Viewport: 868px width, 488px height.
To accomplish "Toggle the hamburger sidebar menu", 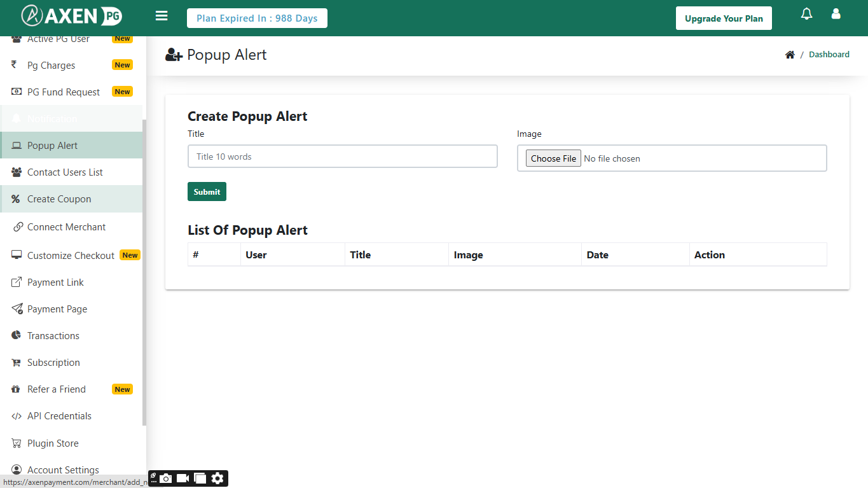I will tap(162, 15).
